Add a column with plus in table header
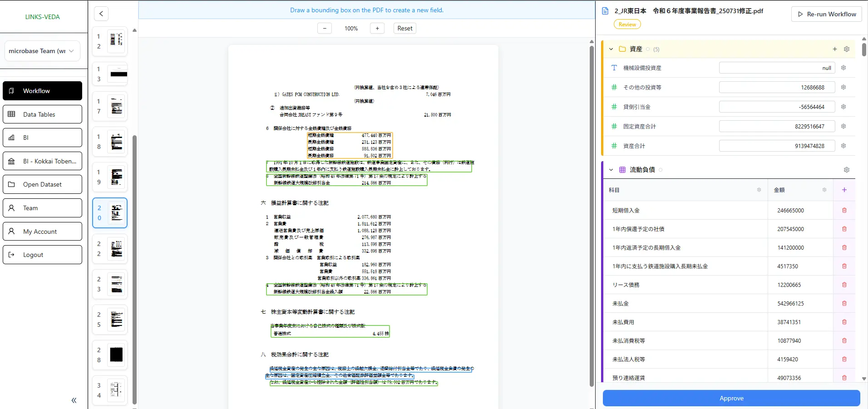The width and height of the screenshot is (868, 409). click(844, 190)
